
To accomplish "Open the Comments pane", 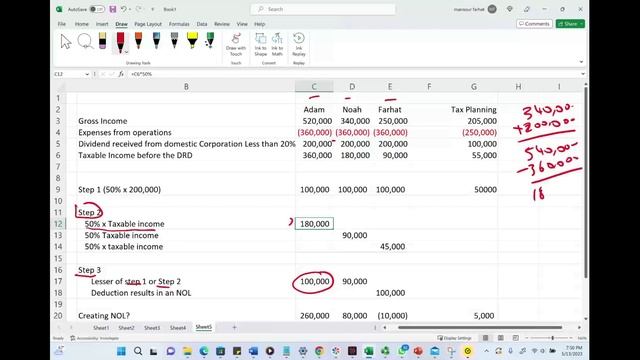I will click(534, 24).
